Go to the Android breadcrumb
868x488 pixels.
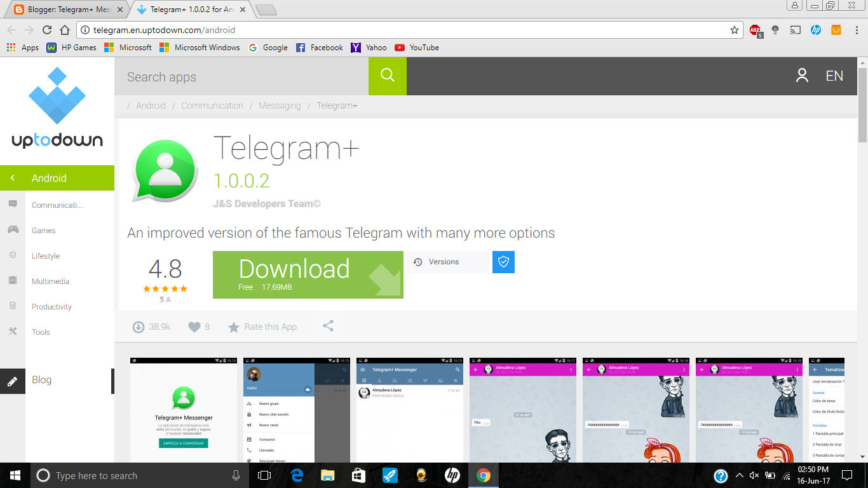[151, 105]
